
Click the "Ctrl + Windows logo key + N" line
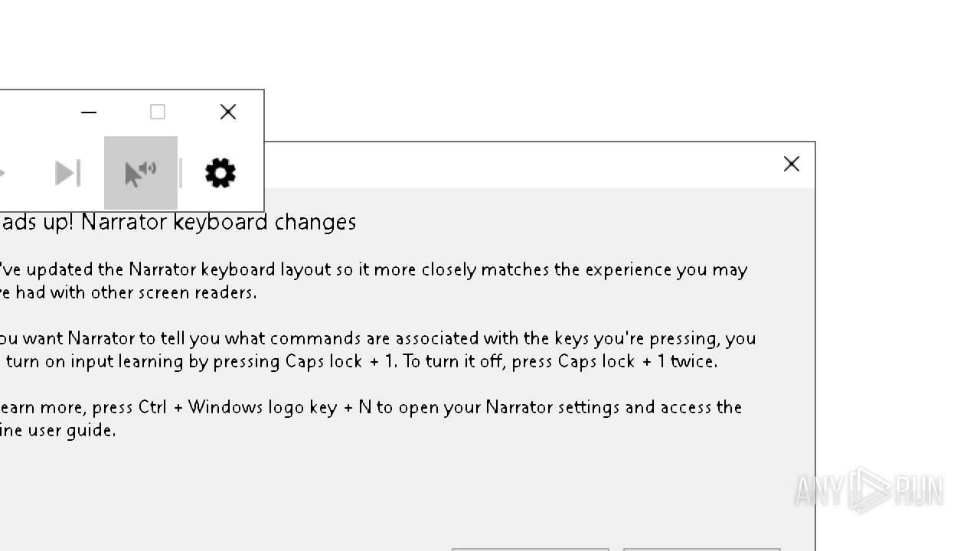(371, 407)
